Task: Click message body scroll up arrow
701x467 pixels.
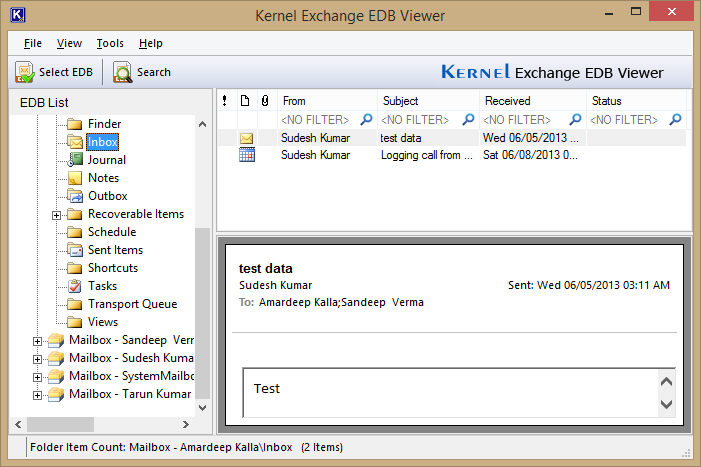Action: pos(667,382)
